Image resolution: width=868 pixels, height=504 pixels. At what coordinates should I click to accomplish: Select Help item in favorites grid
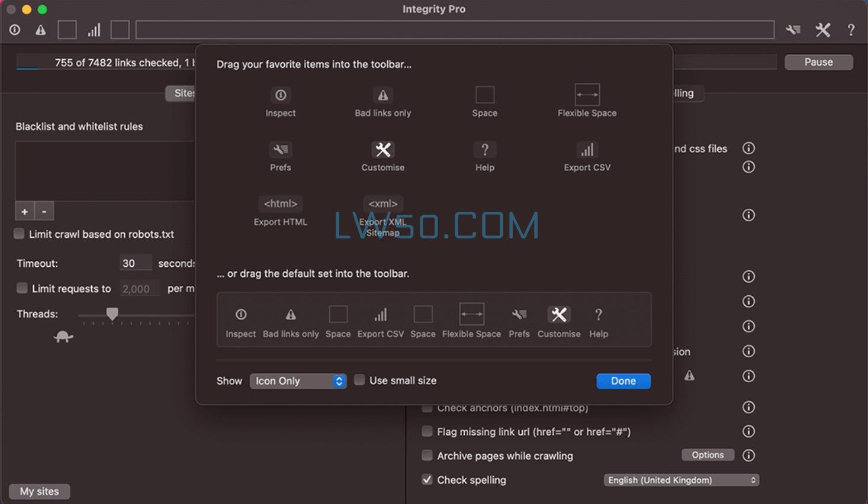(485, 157)
